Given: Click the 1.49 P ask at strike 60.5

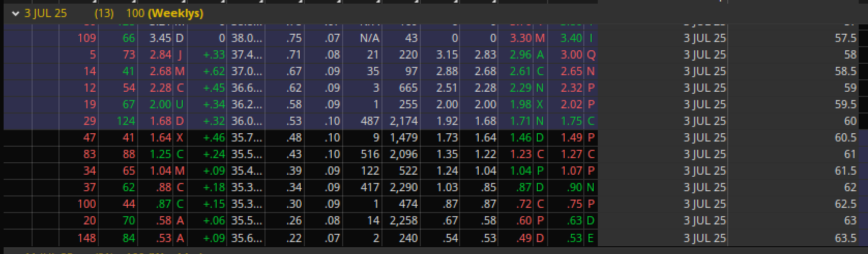Looking at the screenshot, I should [572, 137].
